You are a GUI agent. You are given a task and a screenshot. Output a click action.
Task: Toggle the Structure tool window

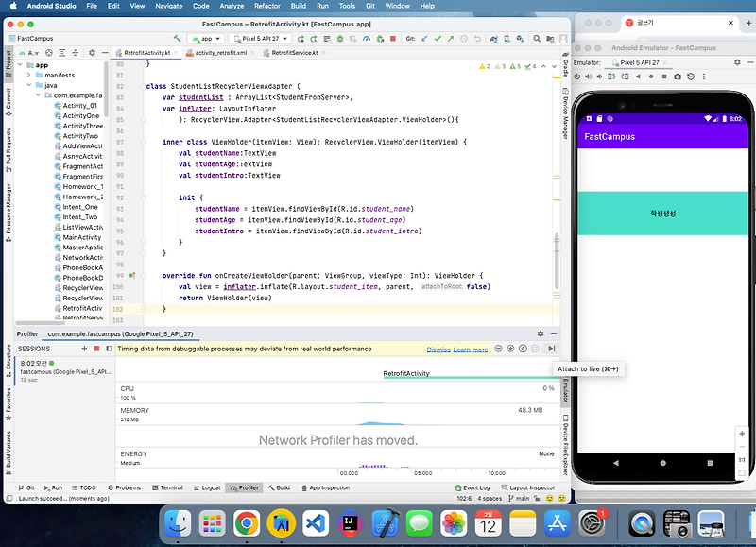pyautogui.click(x=9, y=362)
